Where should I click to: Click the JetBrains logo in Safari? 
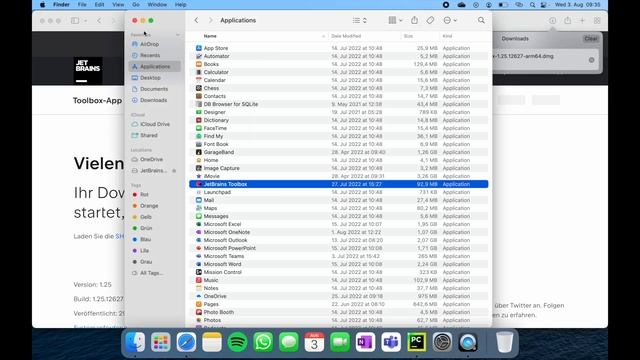tap(88, 70)
